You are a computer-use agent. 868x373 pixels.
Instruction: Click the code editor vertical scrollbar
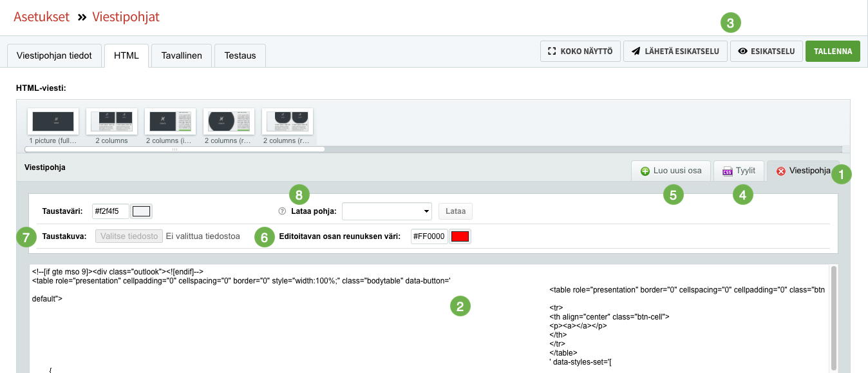pos(834,318)
